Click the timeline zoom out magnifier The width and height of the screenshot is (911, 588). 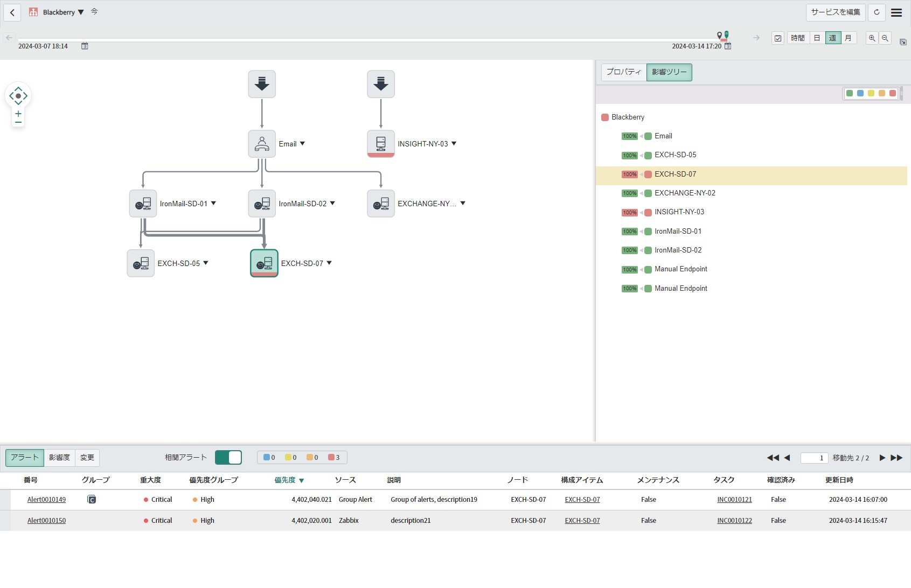click(885, 38)
